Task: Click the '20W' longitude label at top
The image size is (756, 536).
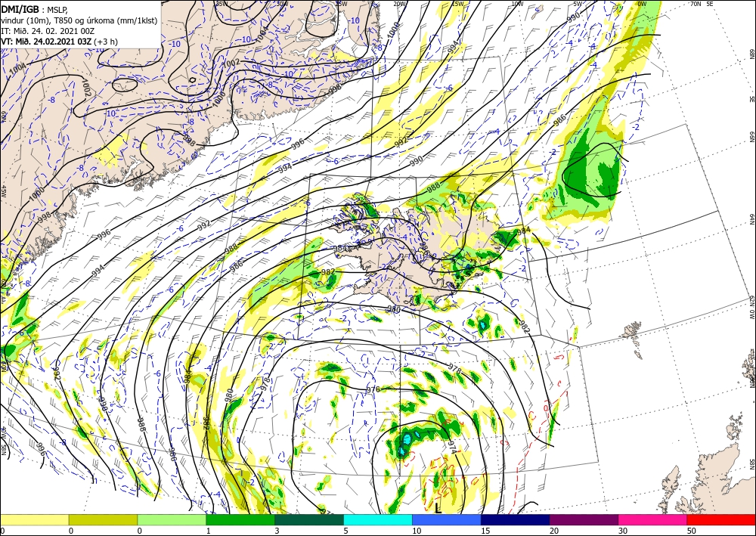Action: point(399,3)
